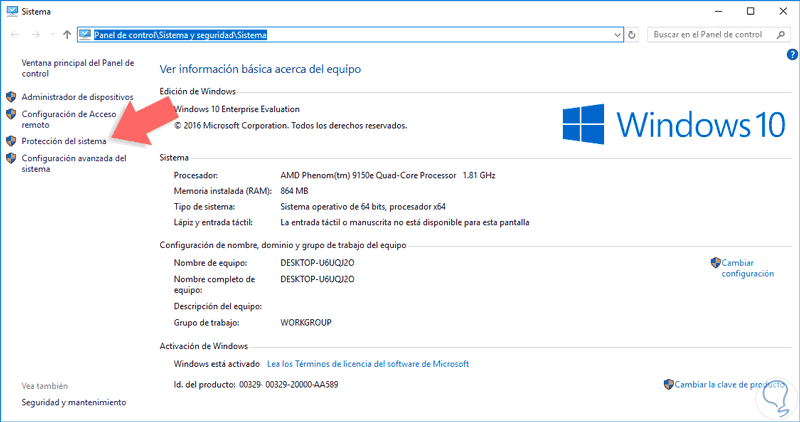
Task: Click shield icon next to Cambiar configuración
Action: coord(715,263)
